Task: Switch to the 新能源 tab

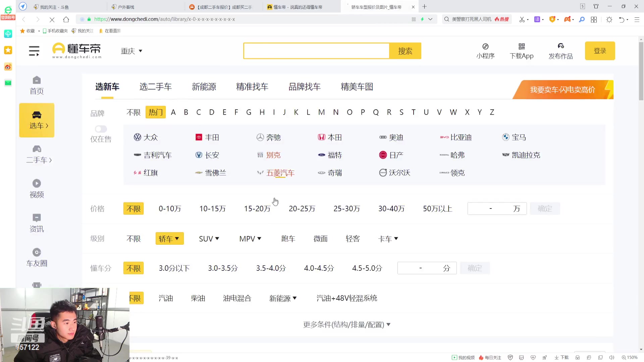Action: [x=204, y=86]
